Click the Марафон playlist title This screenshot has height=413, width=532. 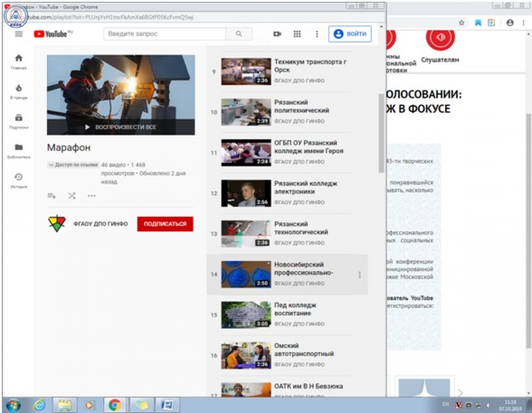[69, 148]
